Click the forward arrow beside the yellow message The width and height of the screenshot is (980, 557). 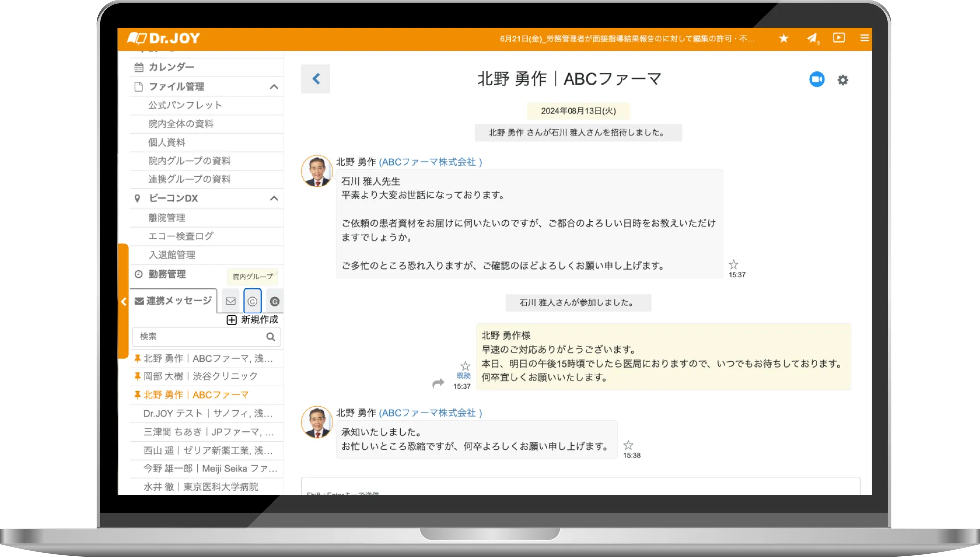coord(438,383)
